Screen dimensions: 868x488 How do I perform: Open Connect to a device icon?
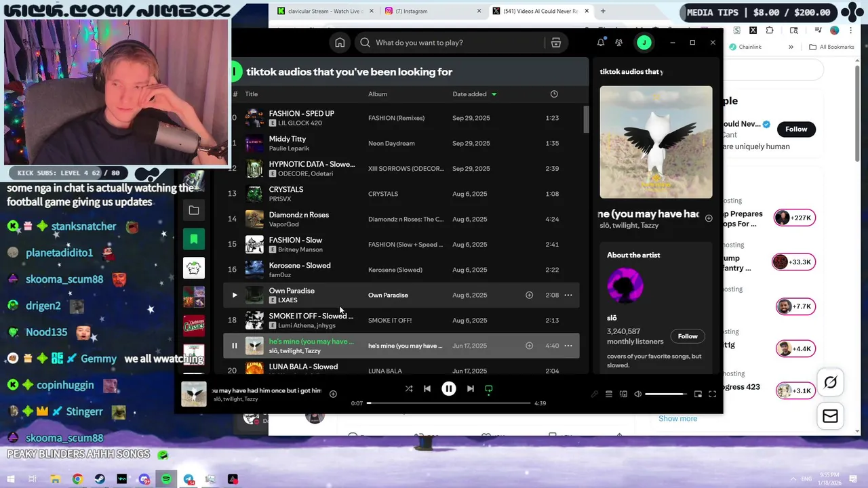[x=623, y=394]
